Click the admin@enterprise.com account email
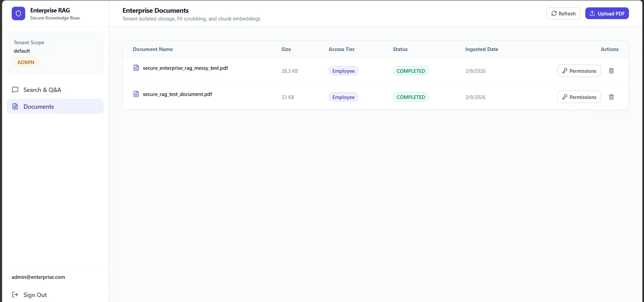This screenshot has height=302, width=644. point(38,277)
